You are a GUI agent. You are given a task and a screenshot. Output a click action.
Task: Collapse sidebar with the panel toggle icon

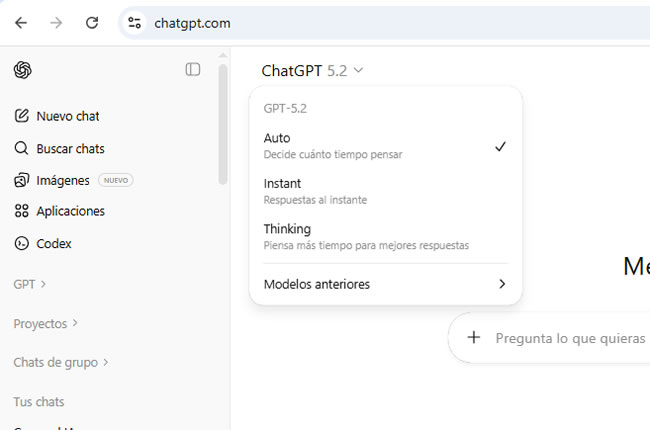pyautogui.click(x=193, y=70)
